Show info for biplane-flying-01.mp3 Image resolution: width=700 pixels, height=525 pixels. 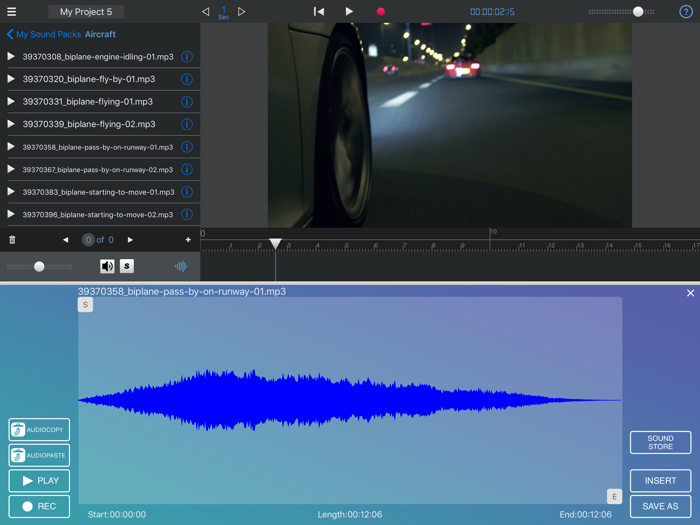(187, 102)
